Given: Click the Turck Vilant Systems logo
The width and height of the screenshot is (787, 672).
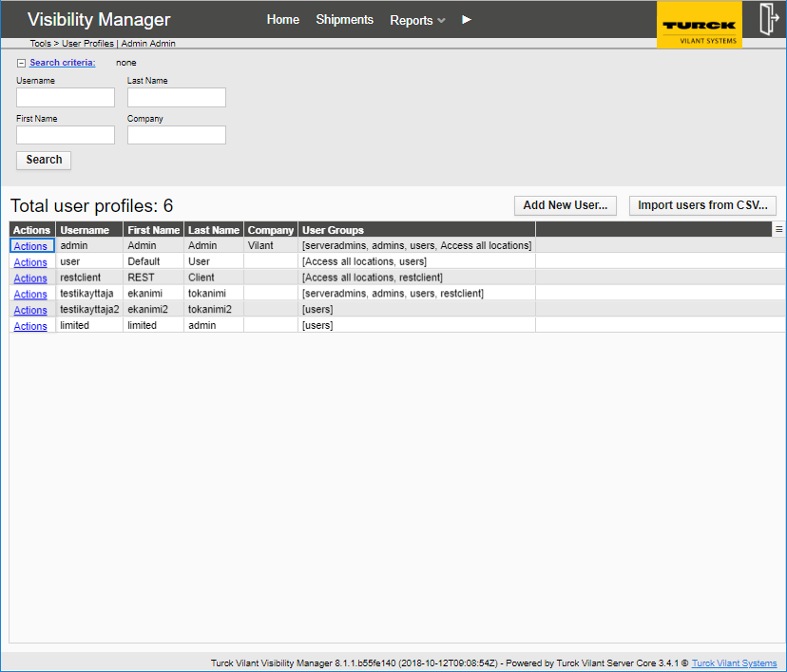Looking at the screenshot, I should 700,25.
